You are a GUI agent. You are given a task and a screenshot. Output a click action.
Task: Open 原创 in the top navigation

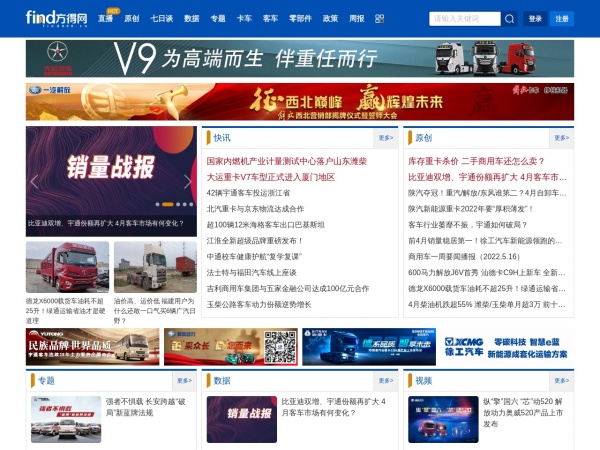pos(132,19)
